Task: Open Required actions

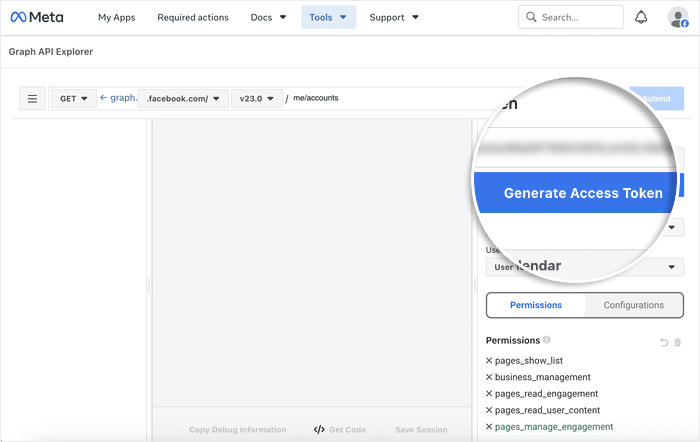Action: [193, 17]
